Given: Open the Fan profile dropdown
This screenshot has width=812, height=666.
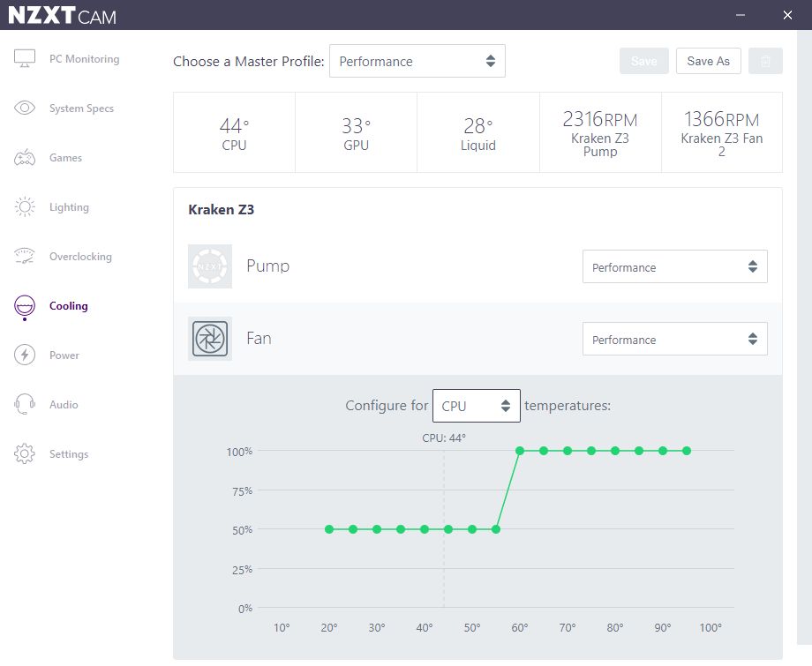Looking at the screenshot, I should click(x=675, y=339).
